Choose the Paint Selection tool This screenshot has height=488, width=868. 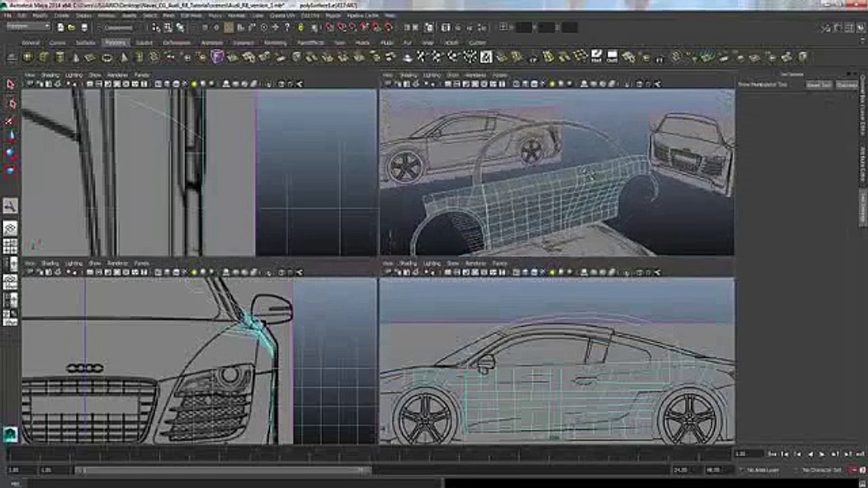point(10,121)
